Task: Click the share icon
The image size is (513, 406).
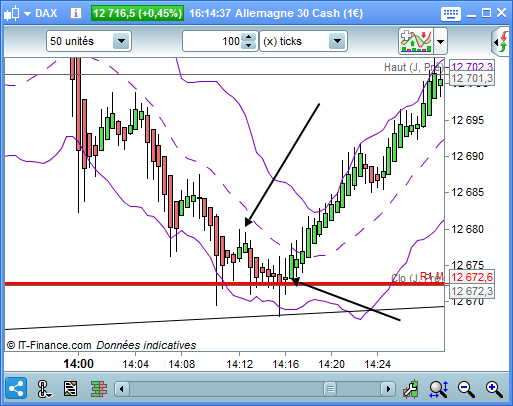Action: tap(16, 388)
